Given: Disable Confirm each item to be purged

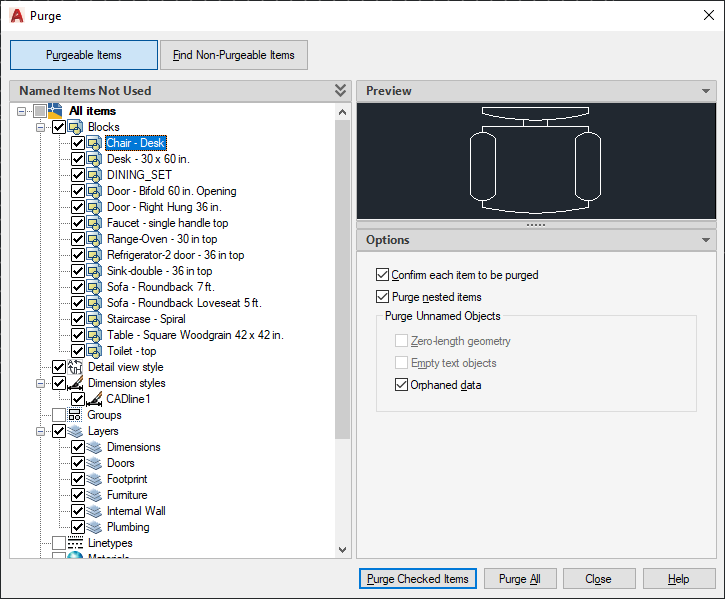Looking at the screenshot, I should point(382,275).
